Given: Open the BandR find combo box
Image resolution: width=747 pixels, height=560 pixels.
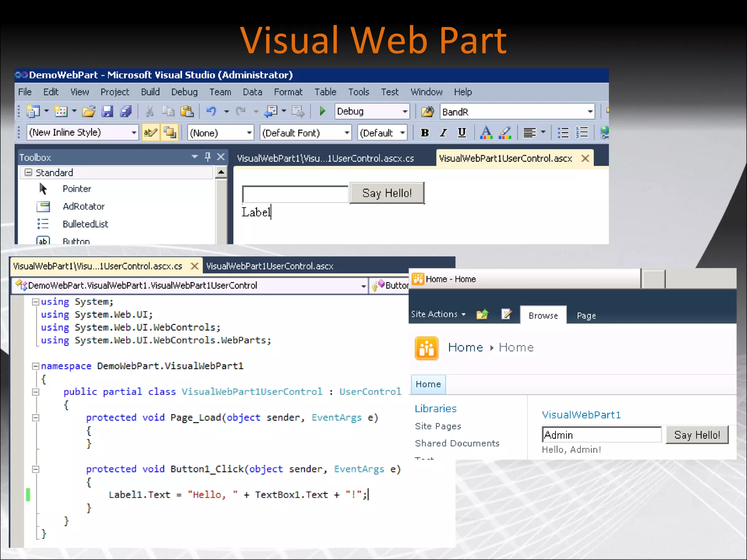Looking at the screenshot, I should [590, 112].
